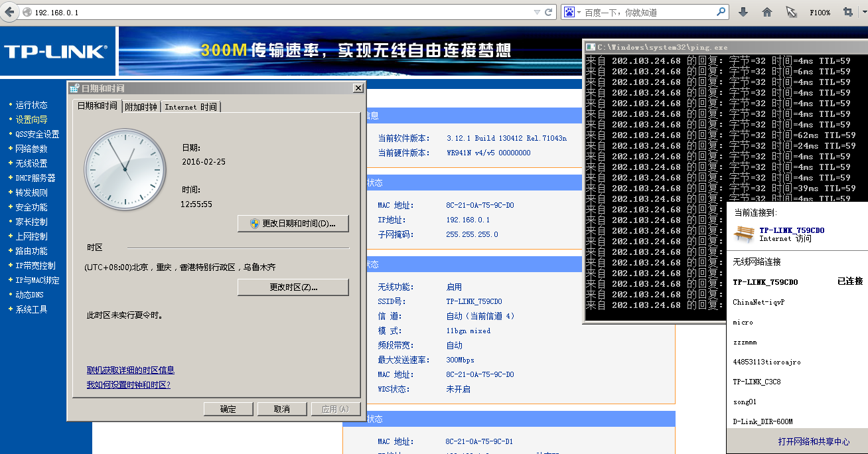
Task: Open 联机获取详细的时区信息 link
Action: coord(131,370)
